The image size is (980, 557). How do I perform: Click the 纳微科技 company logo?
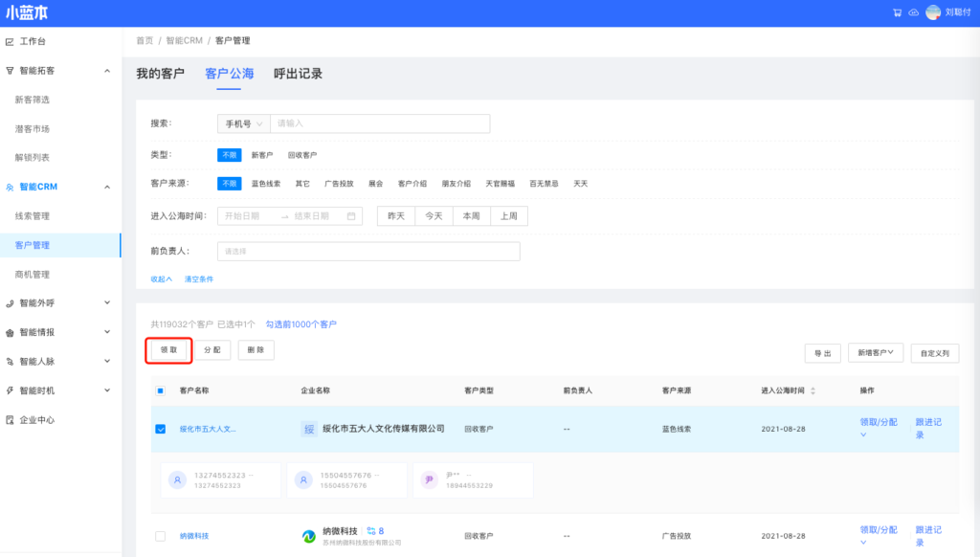pyautogui.click(x=309, y=536)
